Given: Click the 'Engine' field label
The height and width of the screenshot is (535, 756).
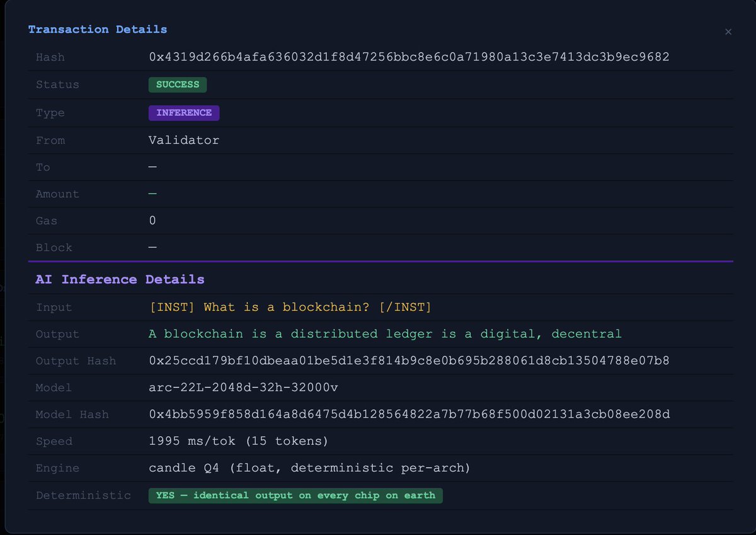Looking at the screenshot, I should point(57,468).
